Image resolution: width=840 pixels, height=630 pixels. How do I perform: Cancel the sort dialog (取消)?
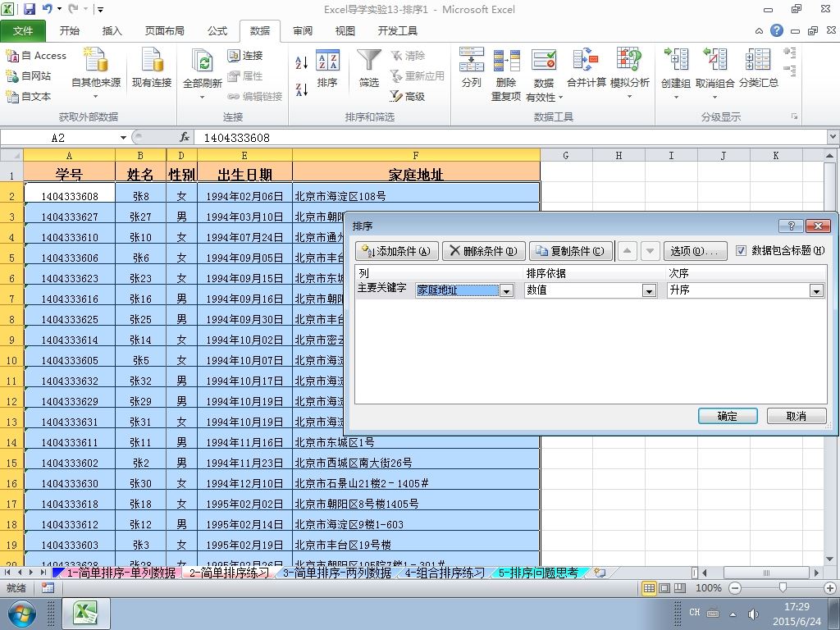(797, 416)
